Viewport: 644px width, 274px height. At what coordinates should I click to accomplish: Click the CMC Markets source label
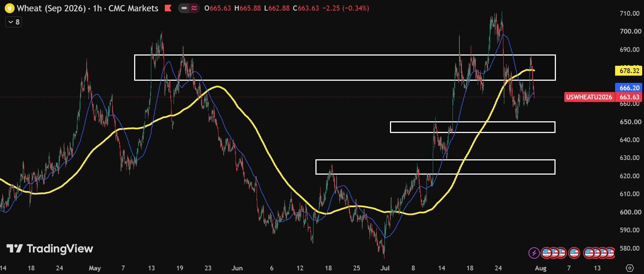point(133,8)
